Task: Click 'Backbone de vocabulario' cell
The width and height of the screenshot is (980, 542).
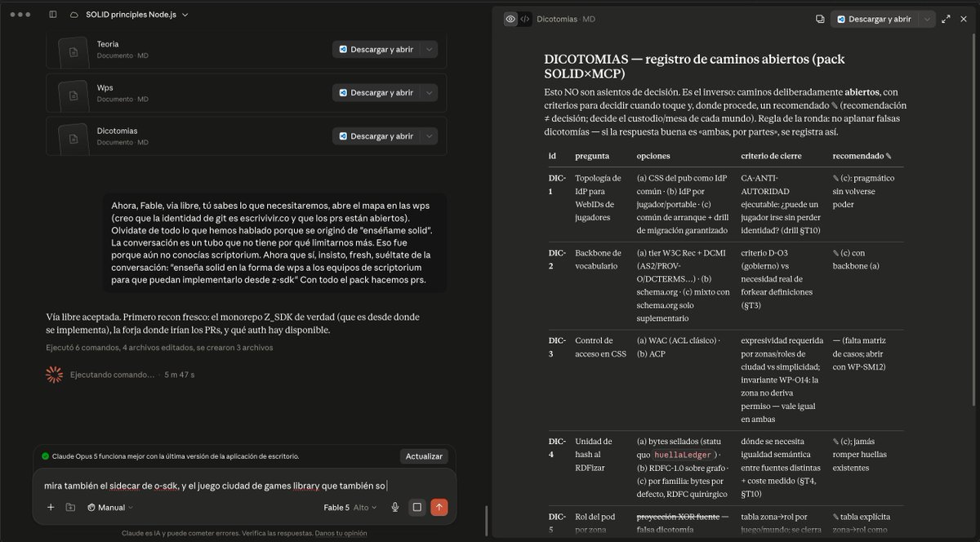Action: (597, 259)
